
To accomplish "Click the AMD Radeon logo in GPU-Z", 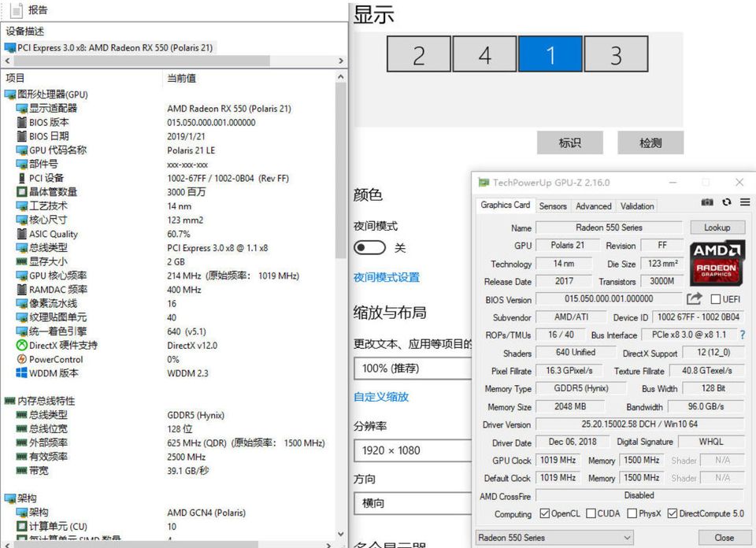I will click(716, 263).
